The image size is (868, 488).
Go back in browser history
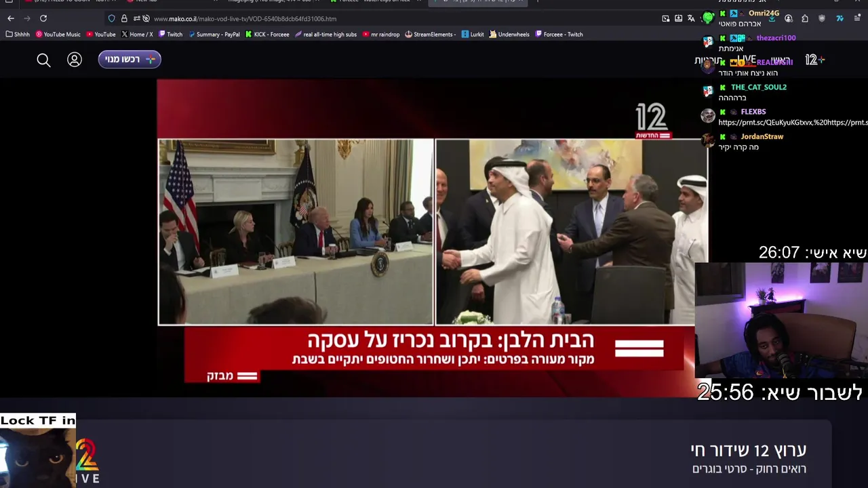point(10,18)
